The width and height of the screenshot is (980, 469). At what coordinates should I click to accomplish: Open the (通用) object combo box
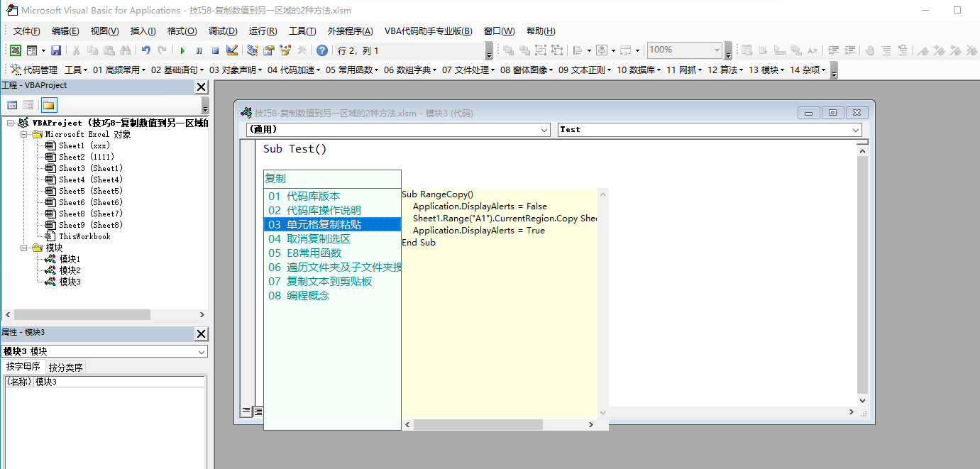[x=398, y=130]
